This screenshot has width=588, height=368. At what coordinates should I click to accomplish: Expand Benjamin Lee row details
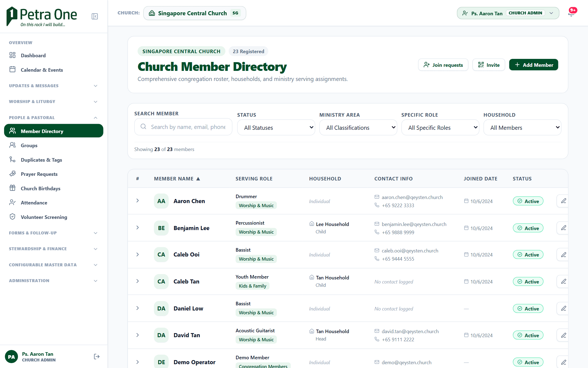point(137,228)
